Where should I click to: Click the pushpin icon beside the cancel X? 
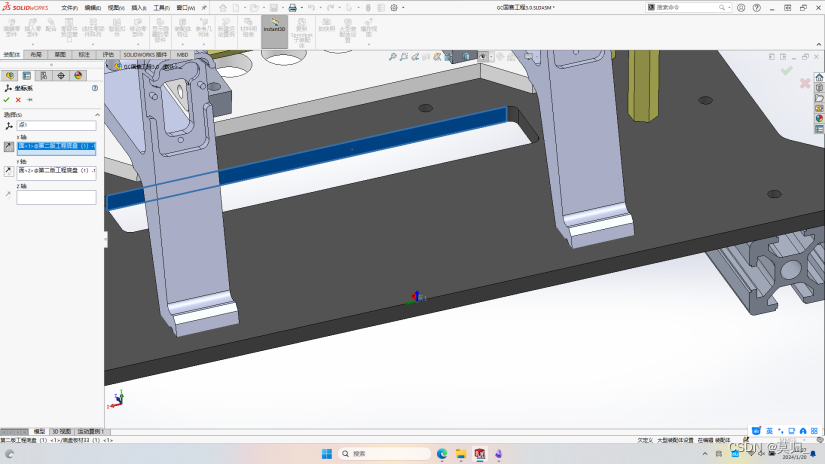[x=29, y=100]
